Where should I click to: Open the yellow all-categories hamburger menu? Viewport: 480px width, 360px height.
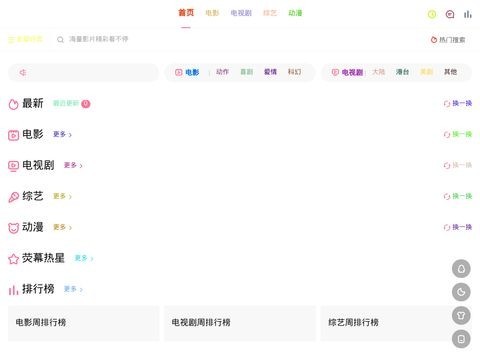[25, 39]
